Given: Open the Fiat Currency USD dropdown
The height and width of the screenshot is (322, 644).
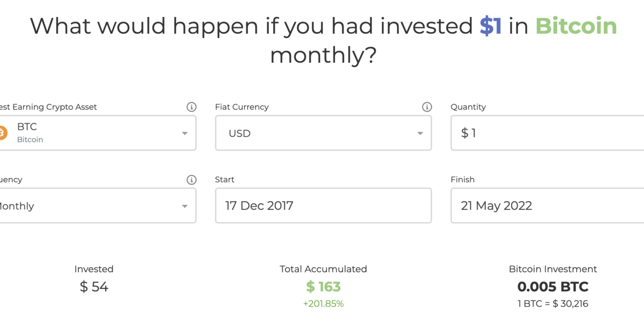Looking at the screenshot, I should coord(420,133).
